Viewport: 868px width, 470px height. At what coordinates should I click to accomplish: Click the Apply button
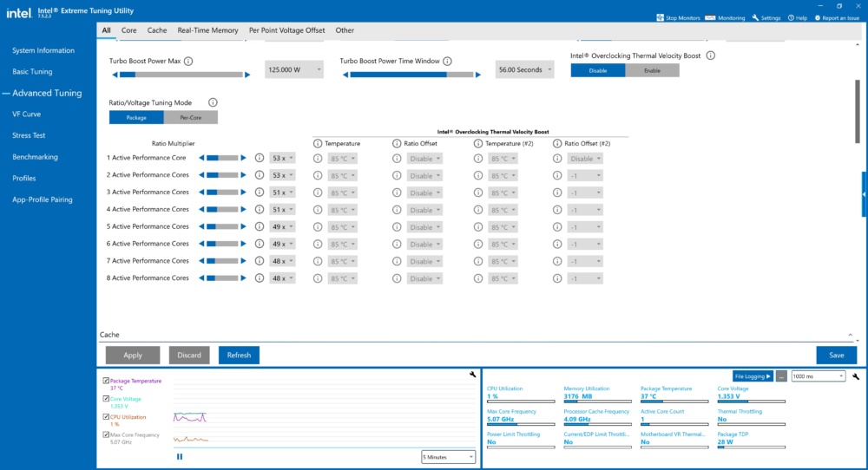[x=133, y=355]
